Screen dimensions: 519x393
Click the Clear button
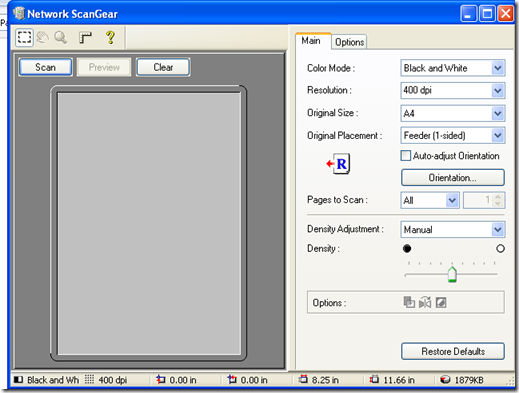(163, 67)
